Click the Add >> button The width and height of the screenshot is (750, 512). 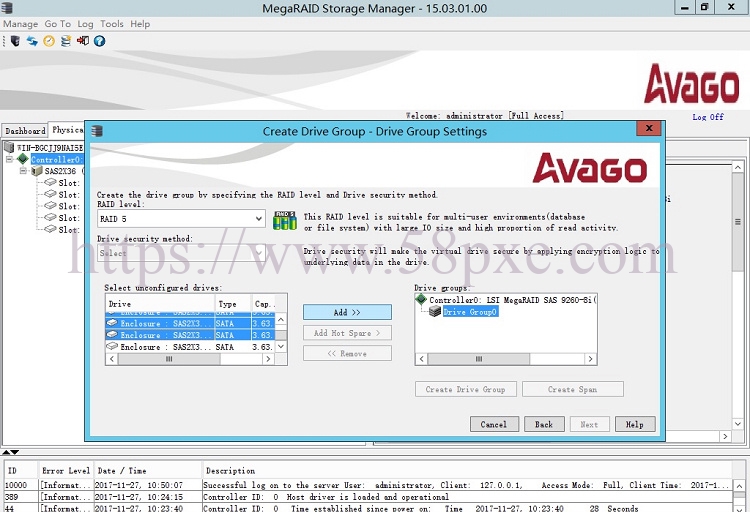click(347, 312)
